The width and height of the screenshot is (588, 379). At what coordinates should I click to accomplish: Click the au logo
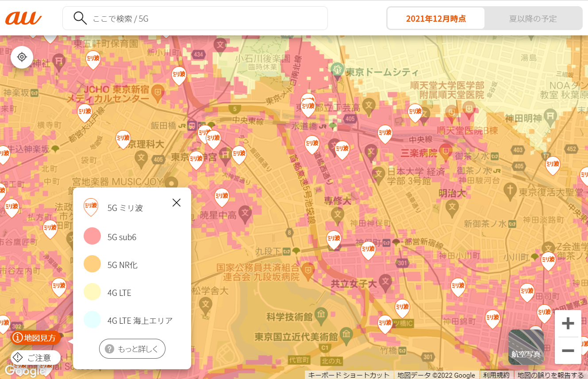(23, 18)
